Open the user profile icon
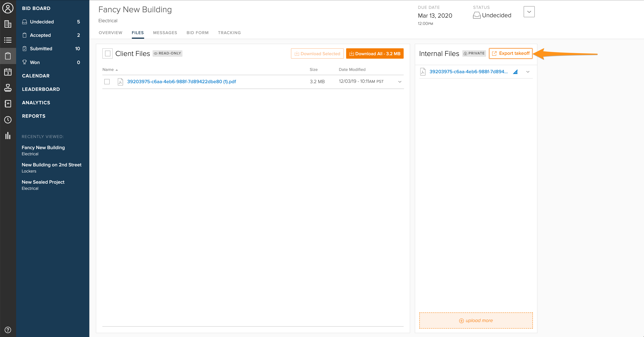 [x=8, y=8]
